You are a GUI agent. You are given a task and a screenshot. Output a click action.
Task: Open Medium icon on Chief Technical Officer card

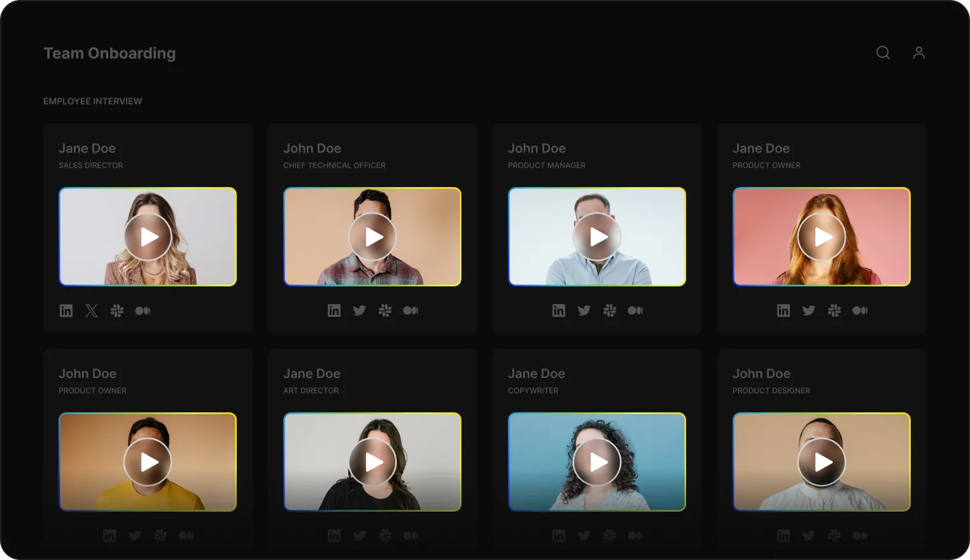pyautogui.click(x=411, y=311)
